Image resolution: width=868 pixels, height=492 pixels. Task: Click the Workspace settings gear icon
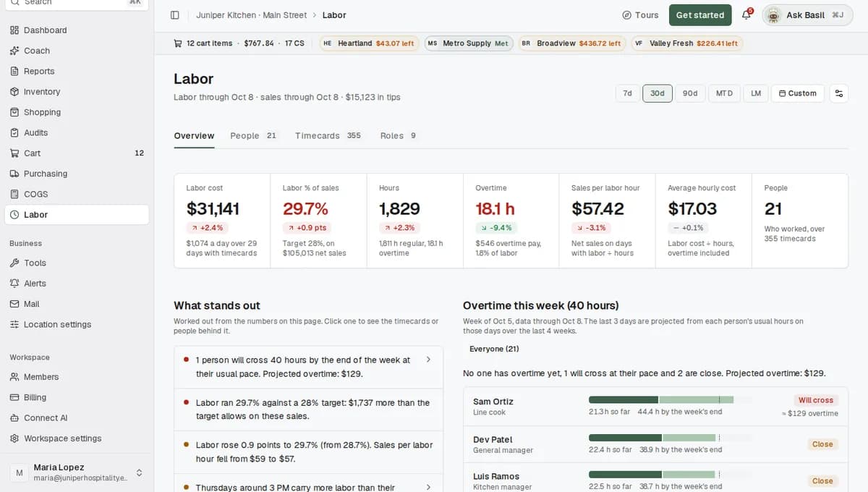[14, 438]
